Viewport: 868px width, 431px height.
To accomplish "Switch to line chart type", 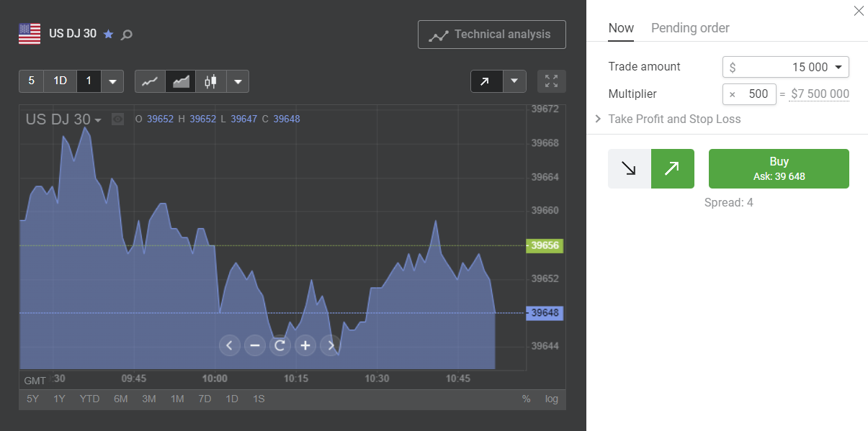I will coord(150,81).
